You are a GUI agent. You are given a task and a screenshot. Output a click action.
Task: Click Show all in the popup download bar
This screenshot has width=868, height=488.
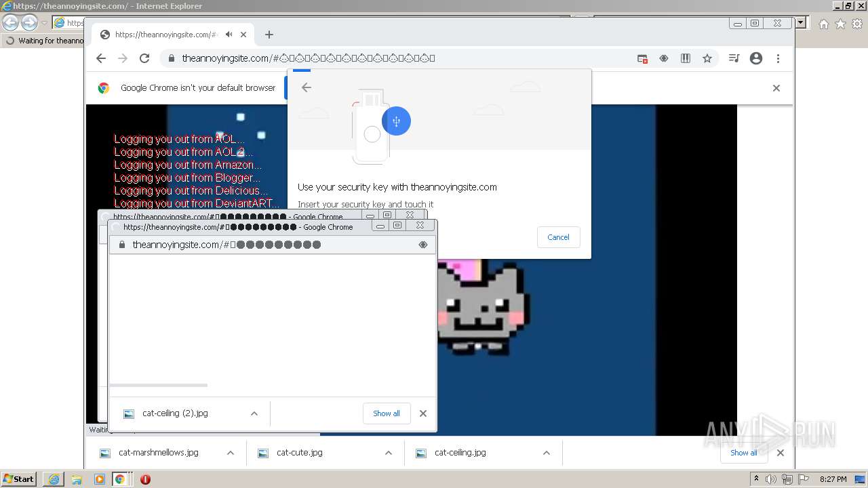coord(387,413)
